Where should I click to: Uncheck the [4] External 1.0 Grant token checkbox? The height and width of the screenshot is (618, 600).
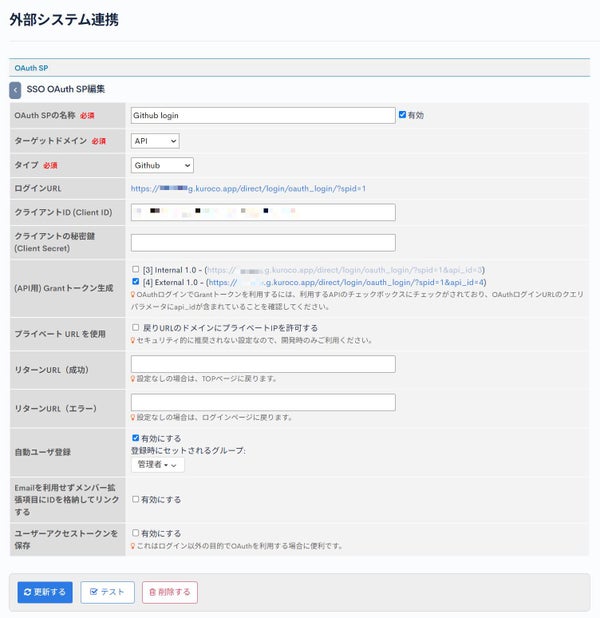tap(136, 281)
